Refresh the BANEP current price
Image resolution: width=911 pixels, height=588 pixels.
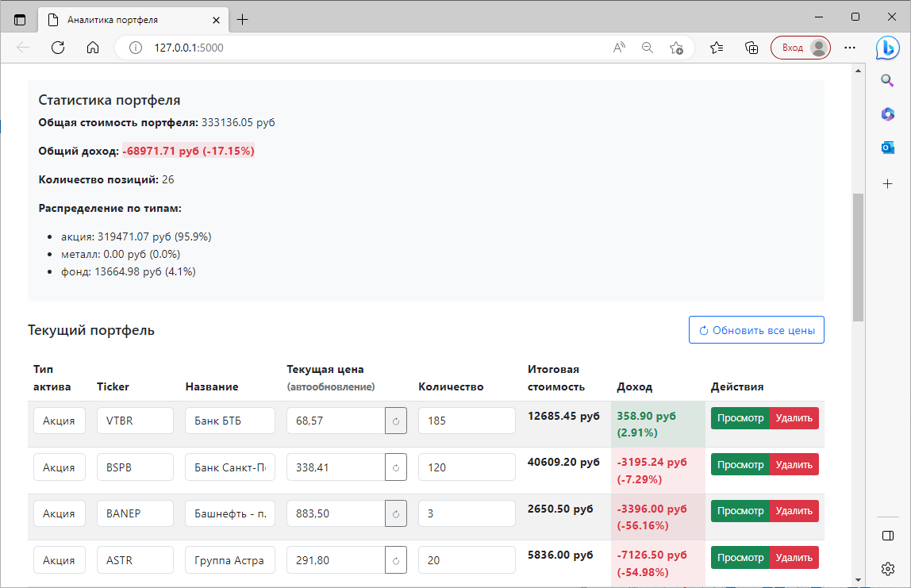tap(395, 513)
